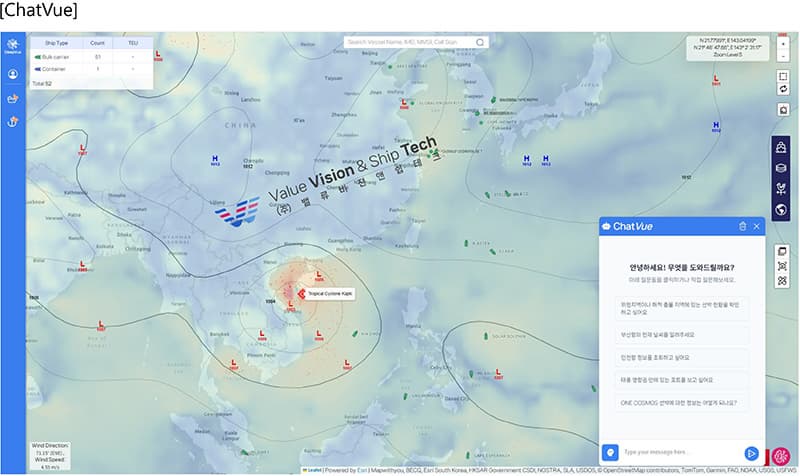Close the ChatVue panel
This screenshot has height=476, width=800.
757,227
